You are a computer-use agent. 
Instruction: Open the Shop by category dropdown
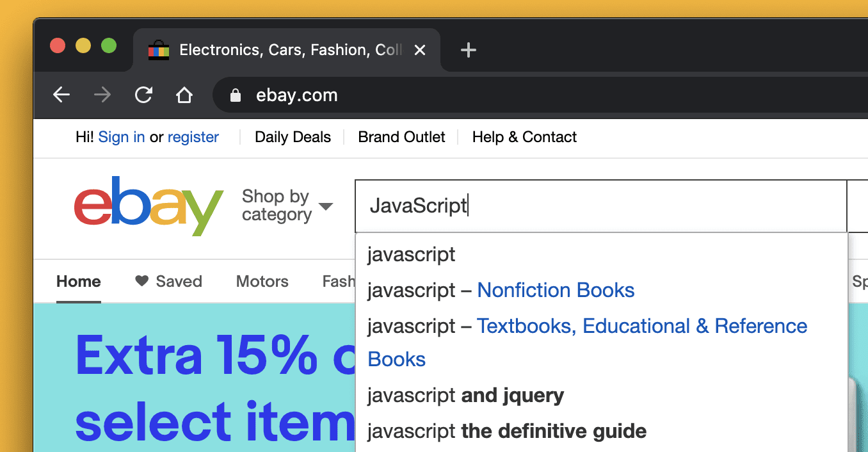coord(287,205)
